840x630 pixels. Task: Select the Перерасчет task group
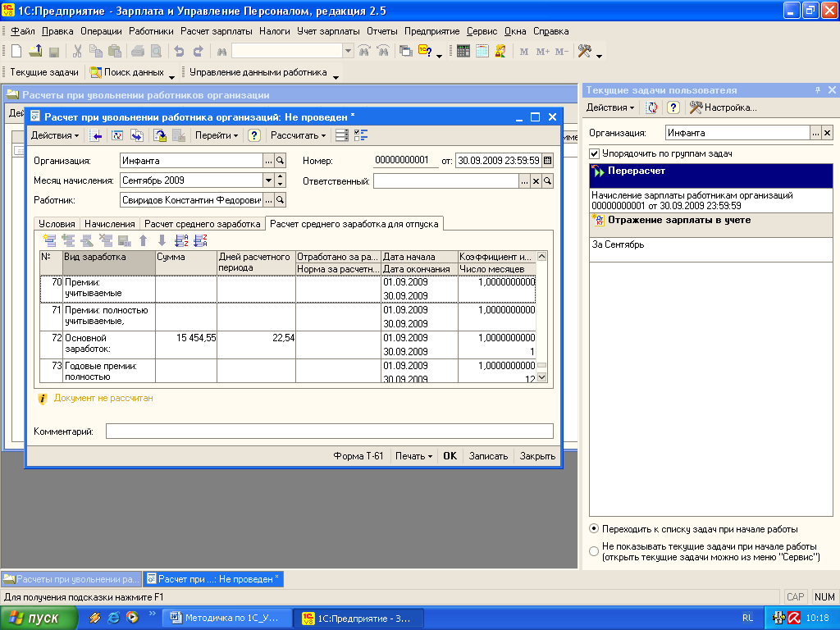point(711,176)
